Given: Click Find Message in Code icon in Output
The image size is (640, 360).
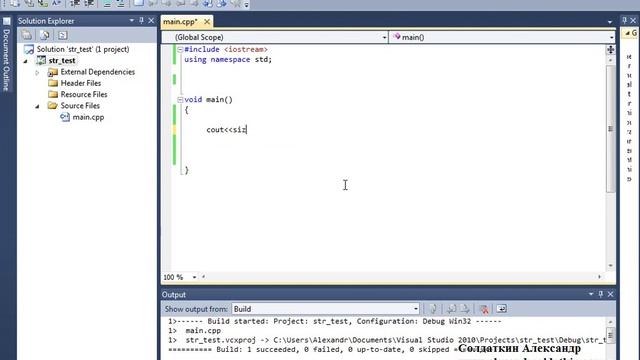Looking at the screenshot, I should [433, 309].
